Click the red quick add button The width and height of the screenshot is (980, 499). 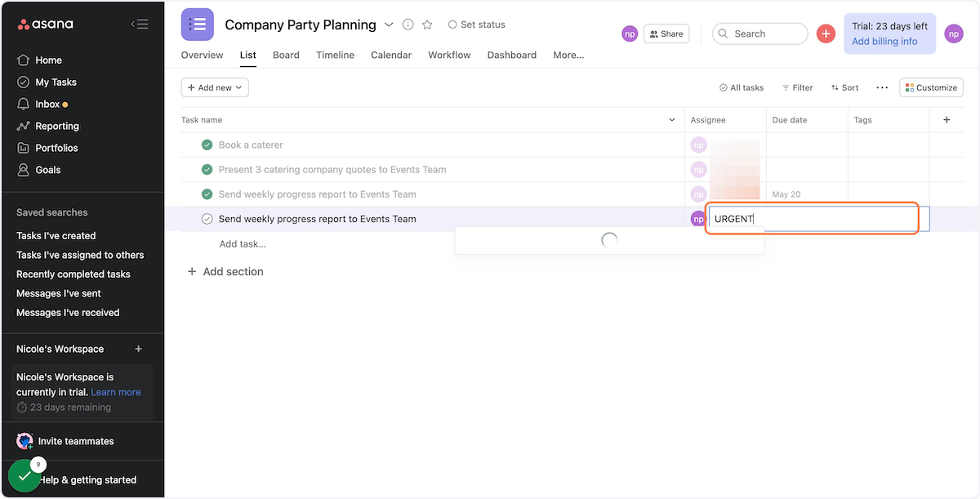point(826,33)
